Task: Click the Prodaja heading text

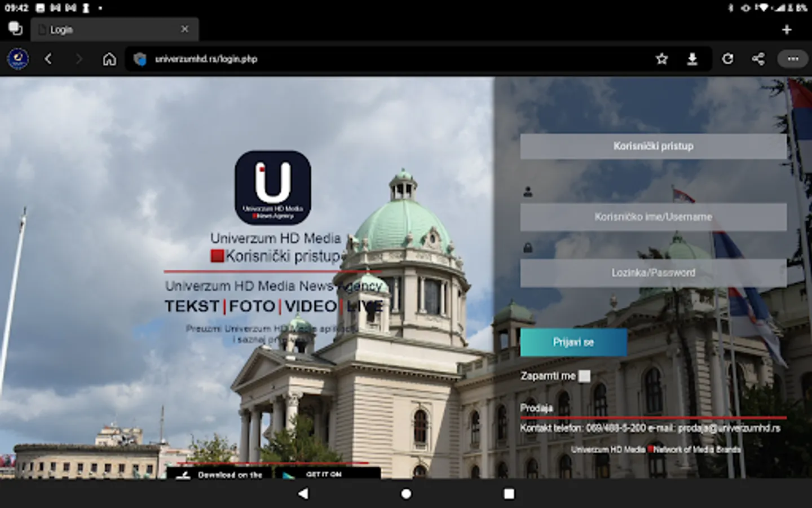Action: [536, 408]
